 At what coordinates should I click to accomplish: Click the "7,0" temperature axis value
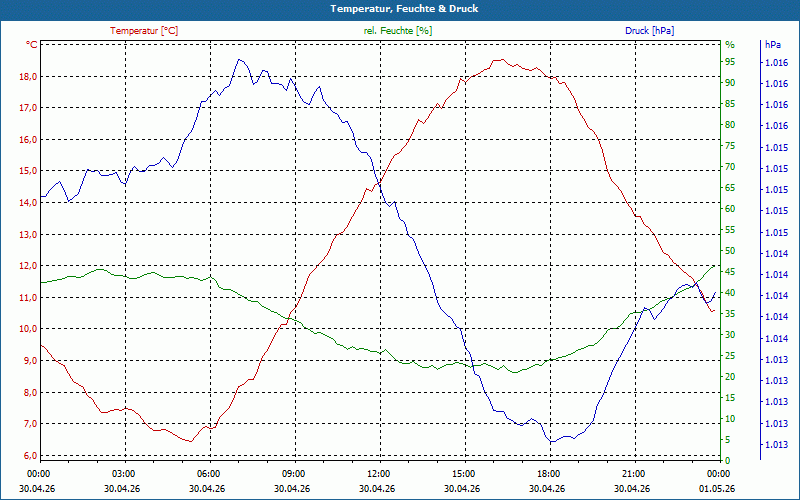tap(31, 423)
